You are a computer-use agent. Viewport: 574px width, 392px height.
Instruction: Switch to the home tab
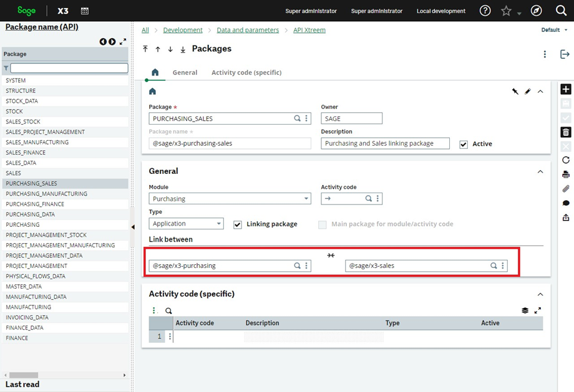(x=155, y=72)
